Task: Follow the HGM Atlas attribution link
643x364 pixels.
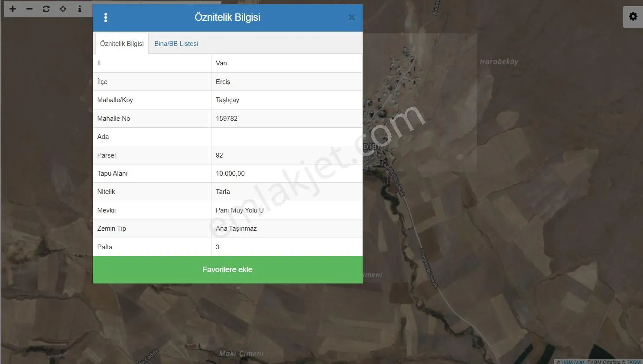Action: point(573,362)
